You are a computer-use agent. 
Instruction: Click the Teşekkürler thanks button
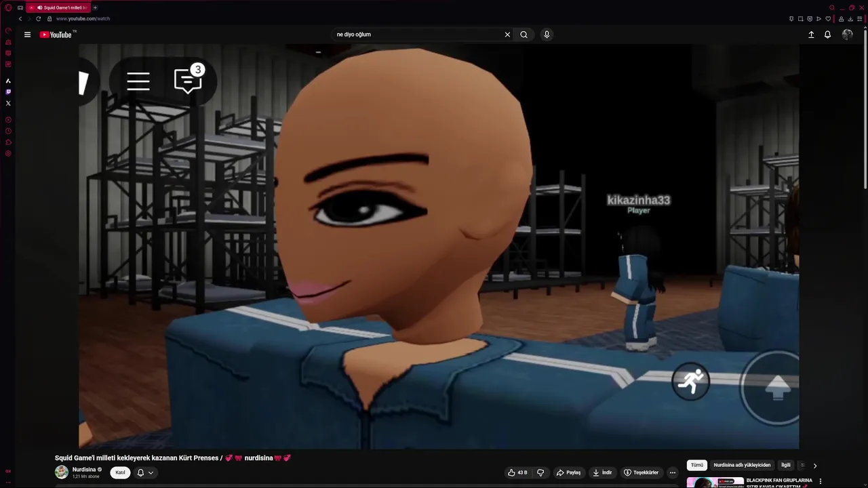click(x=642, y=472)
